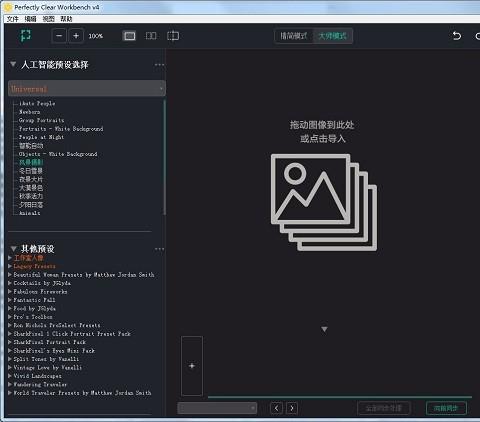The height and width of the screenshot is (422, 480).
Task: Expand the Legacy Presets group
Action: 10,266
